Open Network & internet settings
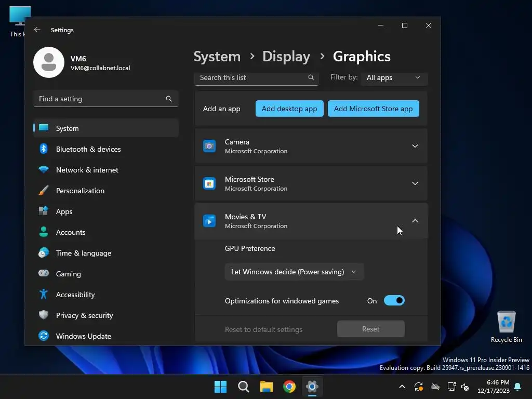This screenshot has height=399, width=532. coord(106,170)
